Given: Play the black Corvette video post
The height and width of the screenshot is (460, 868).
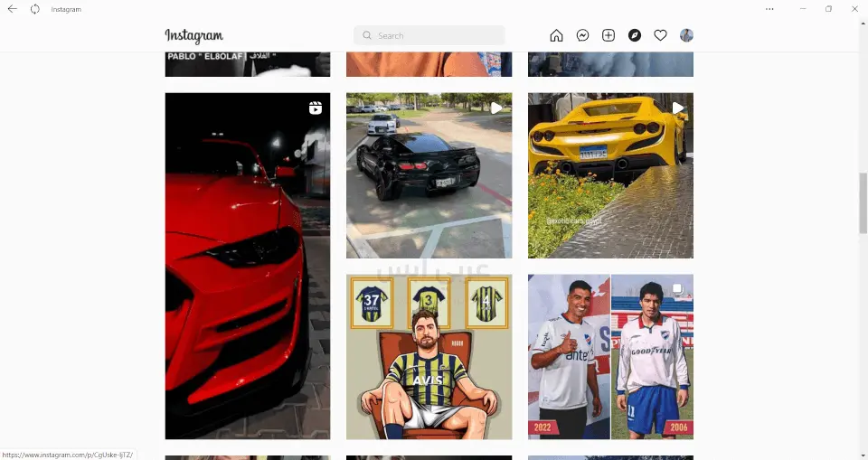Looking at the screenshot, I should coord(429,175).
